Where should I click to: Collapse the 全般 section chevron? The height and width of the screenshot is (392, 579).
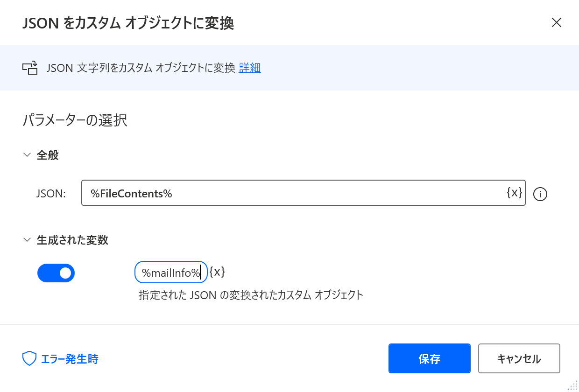click(x=27, y=155)
